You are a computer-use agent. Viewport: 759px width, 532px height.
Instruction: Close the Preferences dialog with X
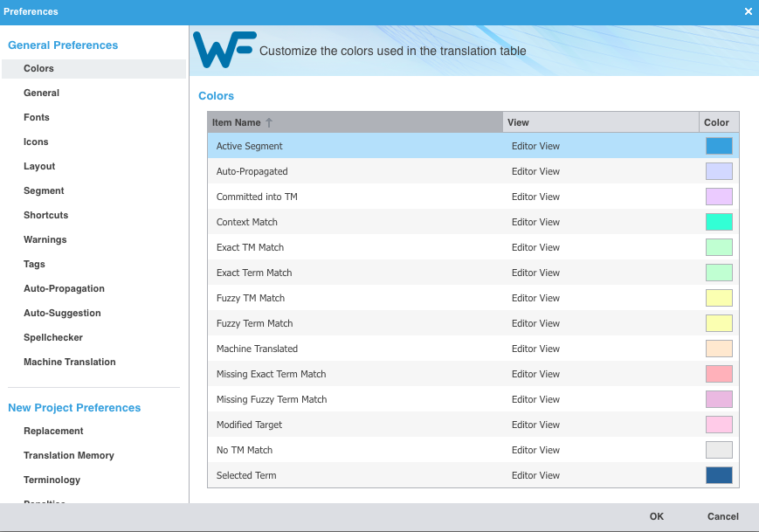(748, 11)
